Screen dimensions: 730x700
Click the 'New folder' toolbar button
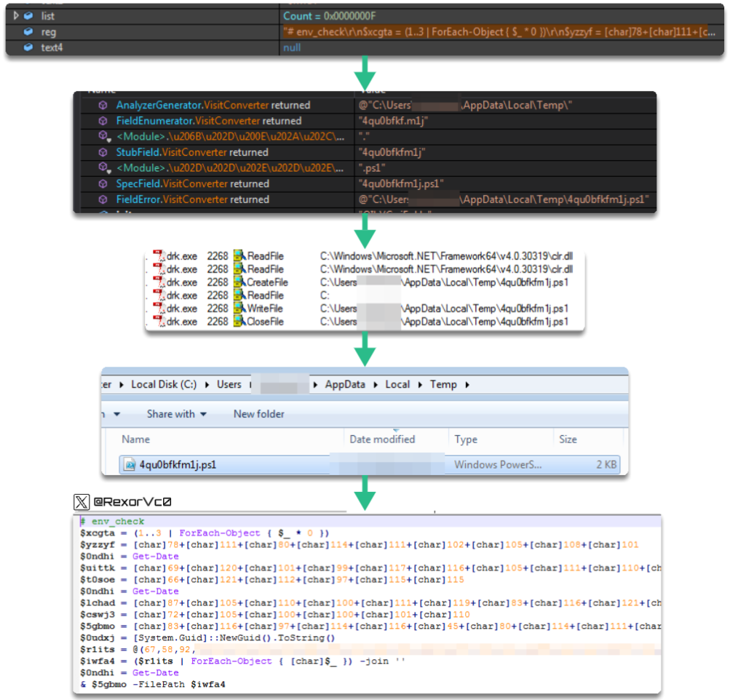point(259,414)
